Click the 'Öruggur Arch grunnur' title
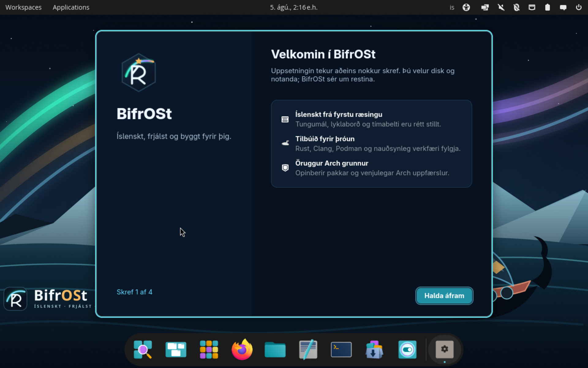This screenshot has width=588, height=368. click(332, 163)
